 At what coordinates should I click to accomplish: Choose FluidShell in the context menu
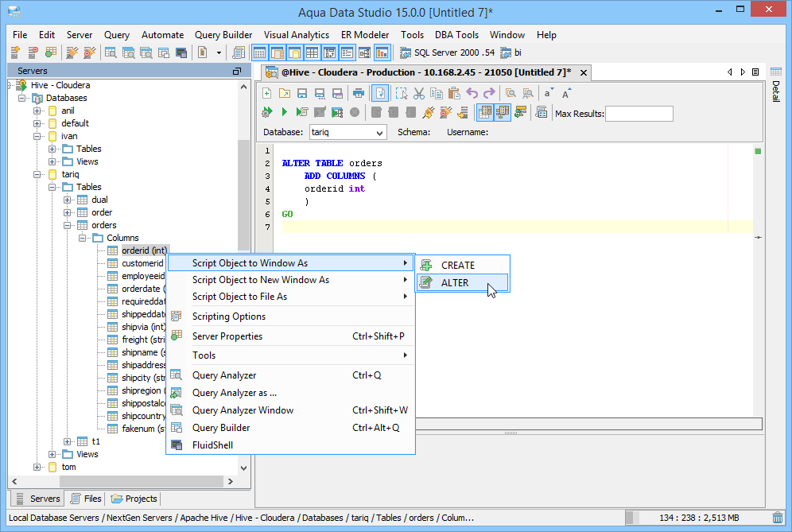290,445
